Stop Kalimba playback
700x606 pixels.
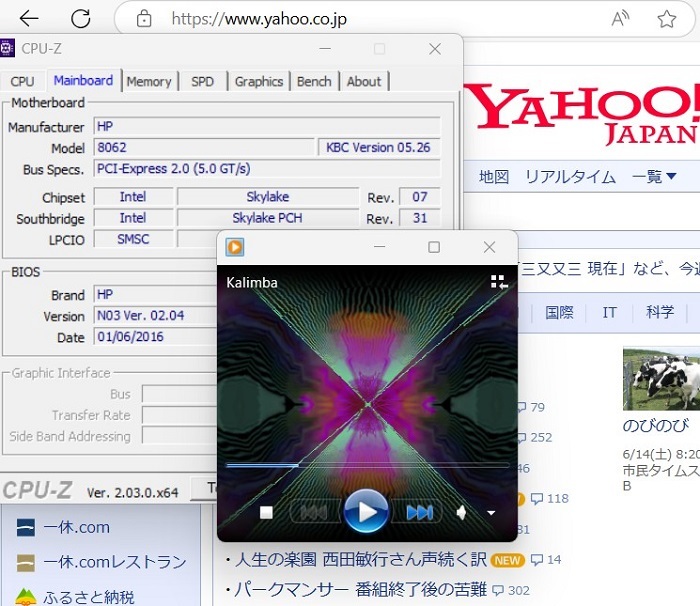point(267,512)
